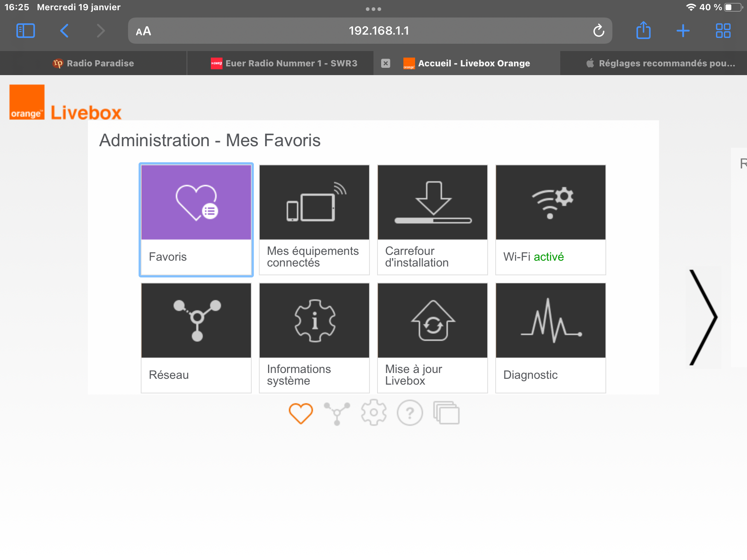Open the Diagnostic tile
Image resolution: width=747 pixels, height=560 pixels.
[550, 338]
